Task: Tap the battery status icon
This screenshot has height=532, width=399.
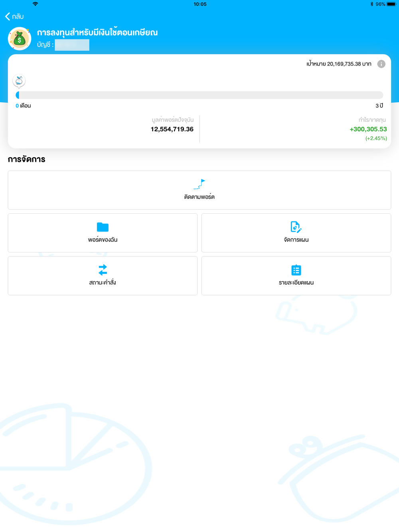Action: [x=391, y=4]
